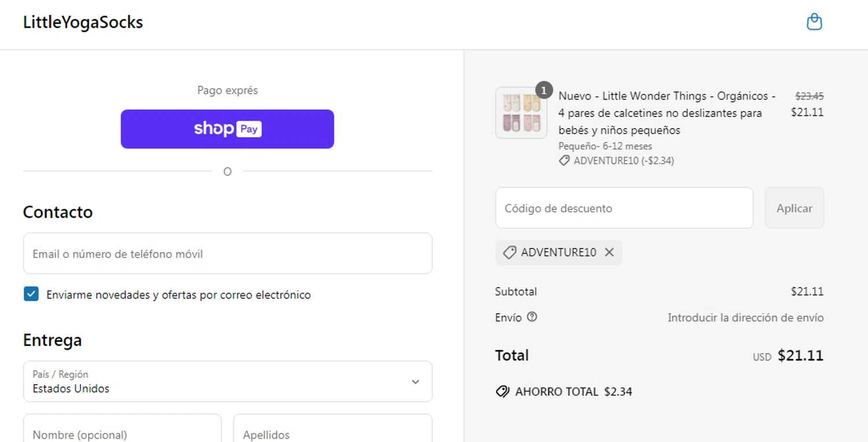Click the Total amount USD $21.11
This screenshot has width=868, height=442.
[788, 356]
